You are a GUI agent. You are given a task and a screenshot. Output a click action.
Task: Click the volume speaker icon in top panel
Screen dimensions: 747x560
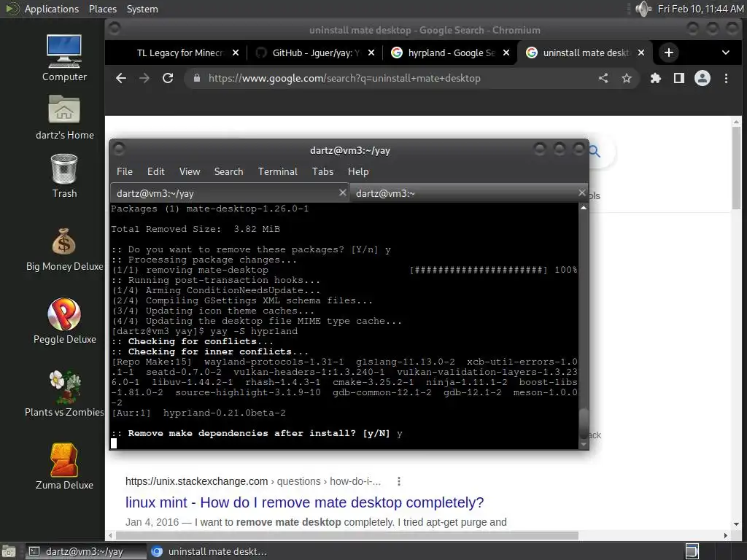643,9
